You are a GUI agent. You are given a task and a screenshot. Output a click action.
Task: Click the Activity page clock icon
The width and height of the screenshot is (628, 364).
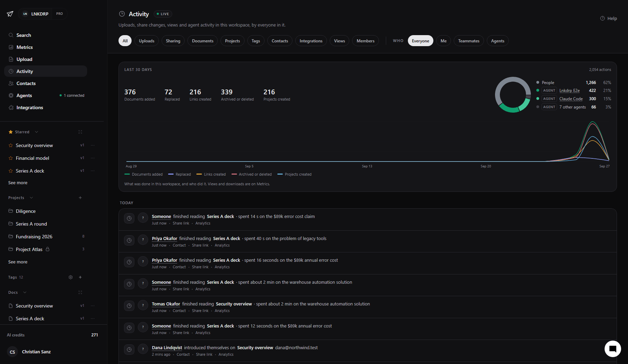click(122, 14)
